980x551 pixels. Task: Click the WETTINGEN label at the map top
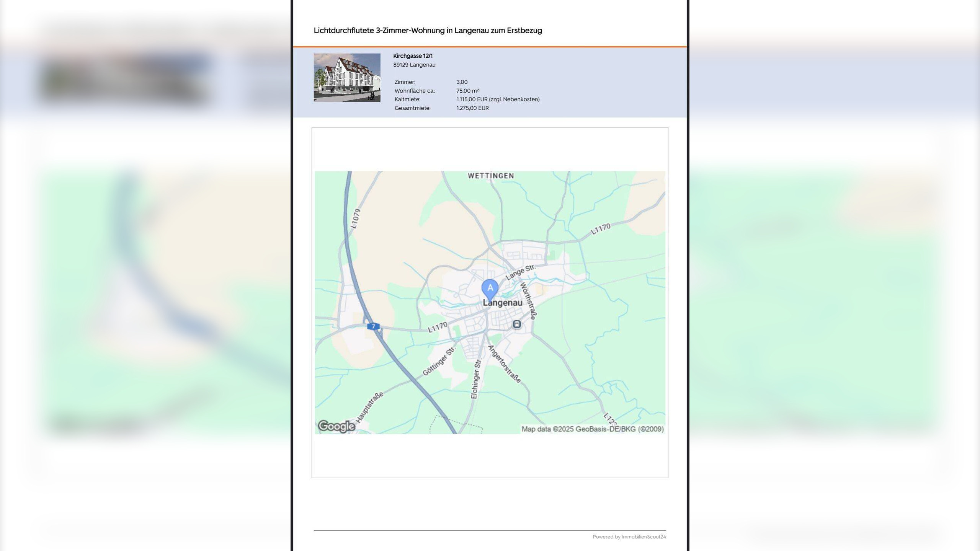tap(491, 176)
